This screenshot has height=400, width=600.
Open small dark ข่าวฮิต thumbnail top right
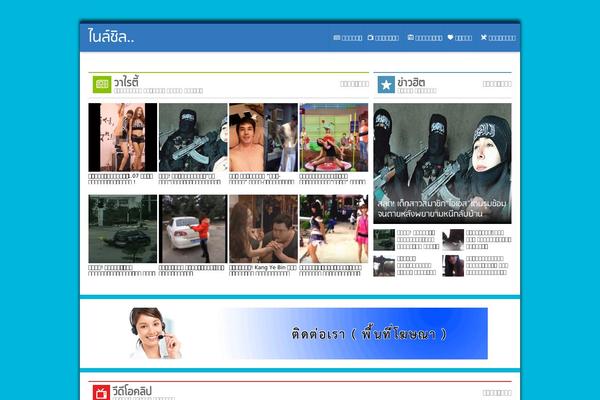(453, 240)
